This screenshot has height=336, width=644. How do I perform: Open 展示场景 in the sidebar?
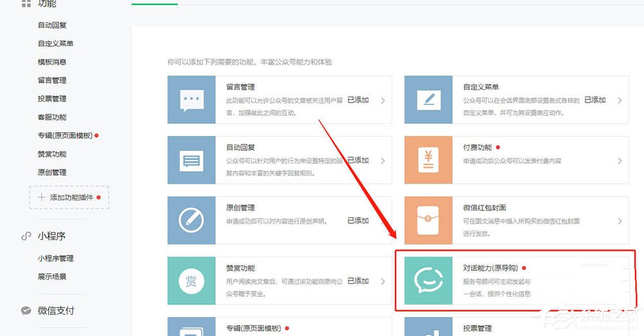click(x=52, y=277)
